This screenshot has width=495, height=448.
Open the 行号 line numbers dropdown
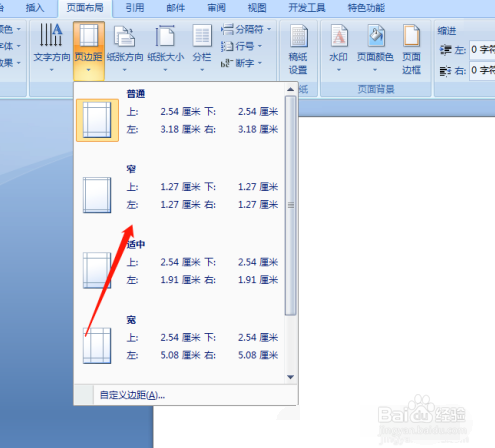click(241, 46)
